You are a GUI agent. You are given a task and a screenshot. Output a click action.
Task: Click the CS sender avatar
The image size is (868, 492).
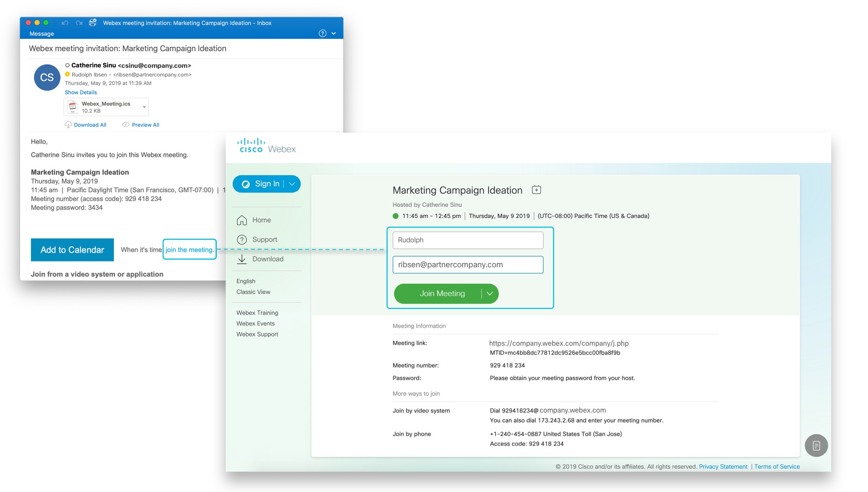pyautogui.click(x=47, y=77)
